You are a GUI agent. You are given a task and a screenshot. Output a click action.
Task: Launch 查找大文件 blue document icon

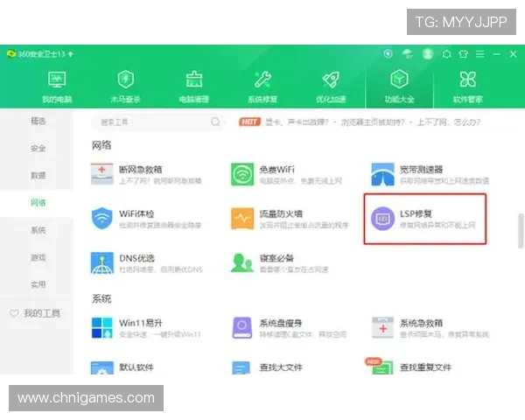241,367
